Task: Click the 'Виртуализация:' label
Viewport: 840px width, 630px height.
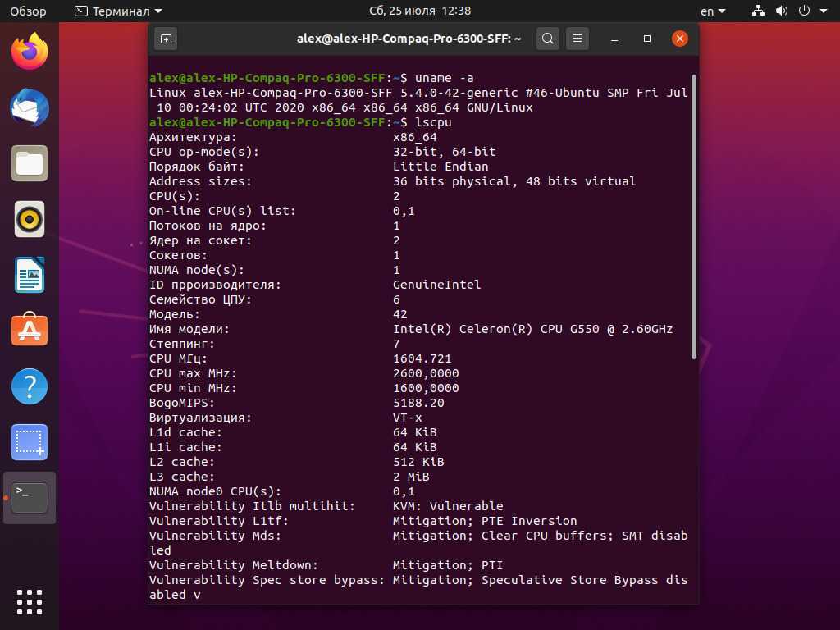Action: [200, 418]
